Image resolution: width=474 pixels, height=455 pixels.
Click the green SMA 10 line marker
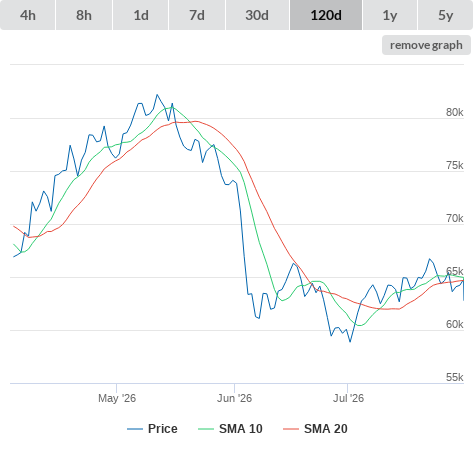[x=206, y=429]
